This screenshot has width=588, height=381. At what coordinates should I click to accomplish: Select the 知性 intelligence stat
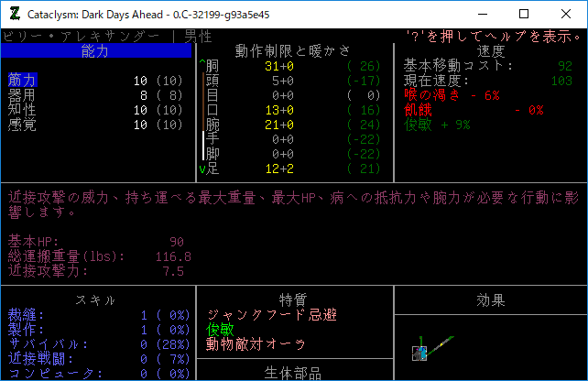pyautogui.click(x=21, y=110)
